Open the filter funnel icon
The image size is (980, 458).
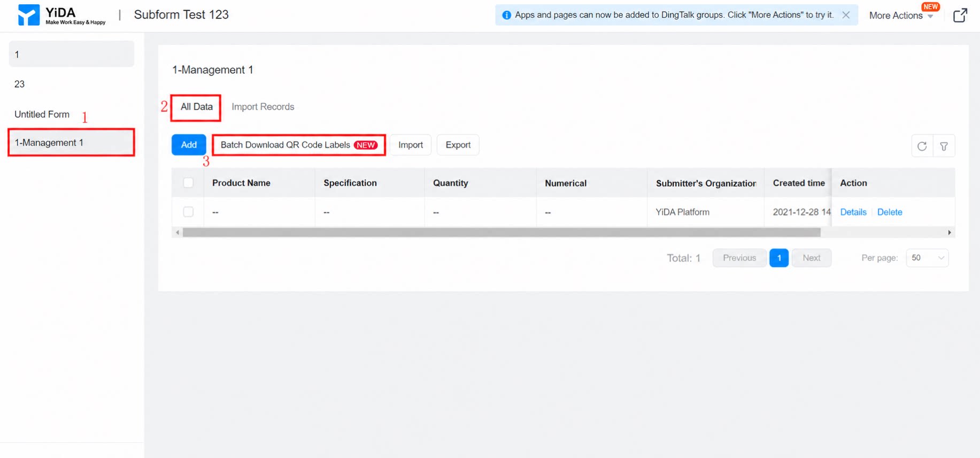pos(944,146)
